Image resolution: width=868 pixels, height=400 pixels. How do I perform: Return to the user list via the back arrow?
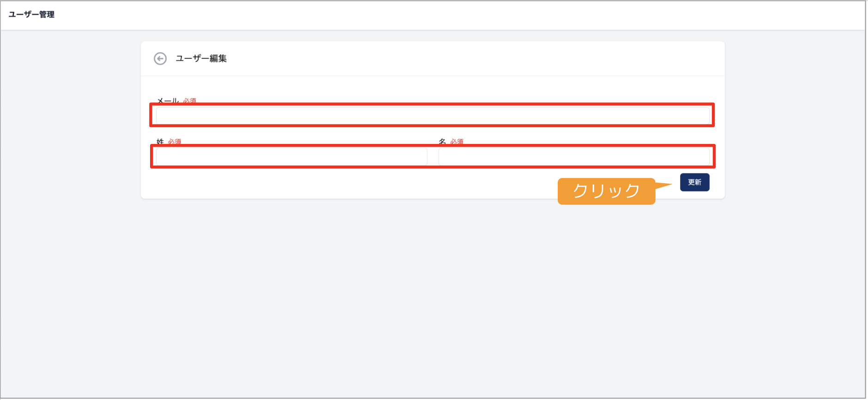pos(160,59)
